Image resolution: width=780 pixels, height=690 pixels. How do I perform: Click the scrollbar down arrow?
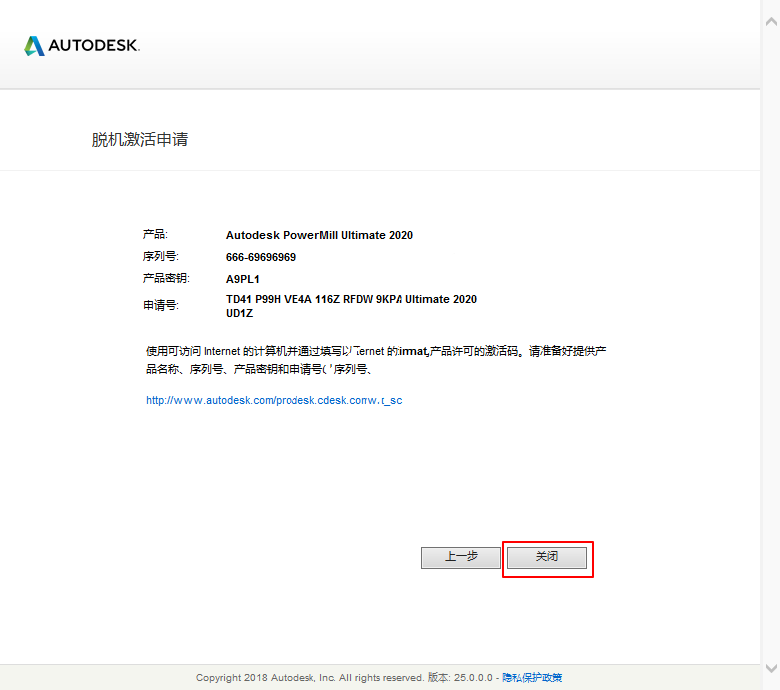(771, 668)
